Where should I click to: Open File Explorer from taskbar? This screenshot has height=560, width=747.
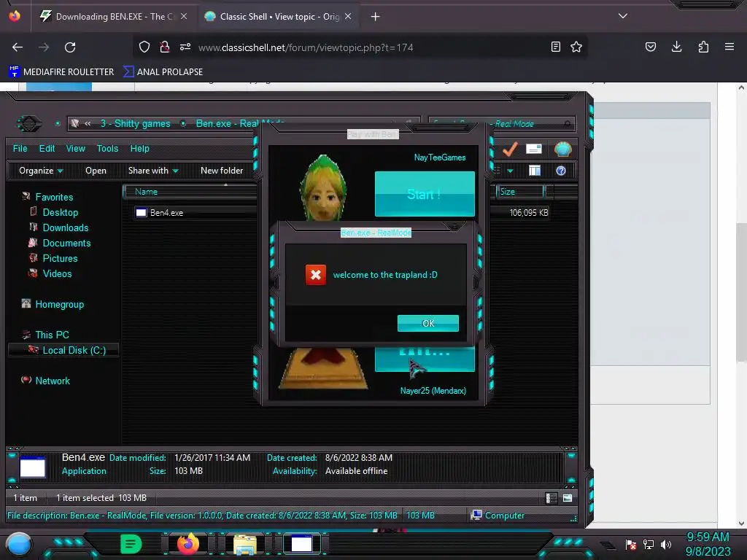(245, 545)
